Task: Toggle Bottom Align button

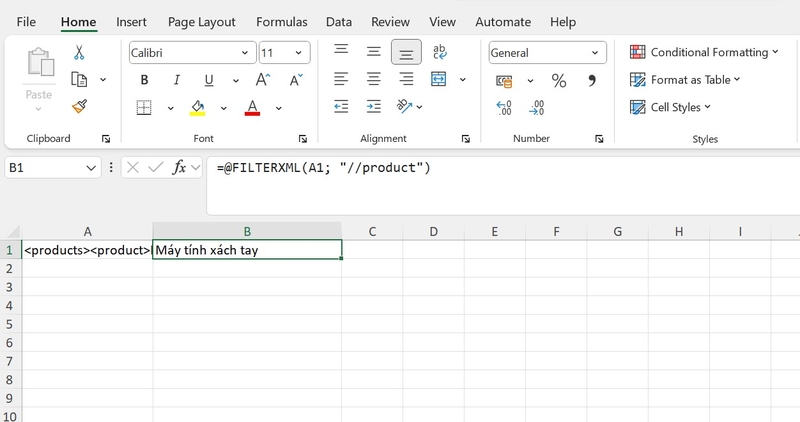Action: (406, 53)
